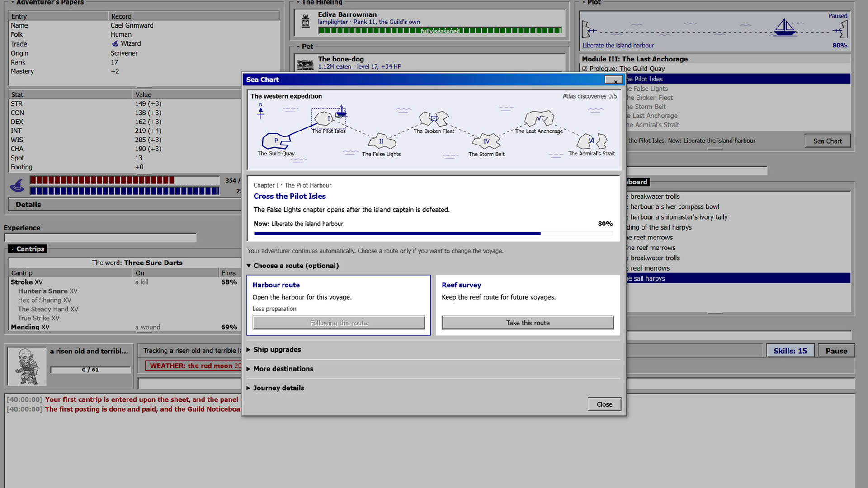Click the sailboat icon in Plot panel
The image size is (868, 488).
click(785, 27)
